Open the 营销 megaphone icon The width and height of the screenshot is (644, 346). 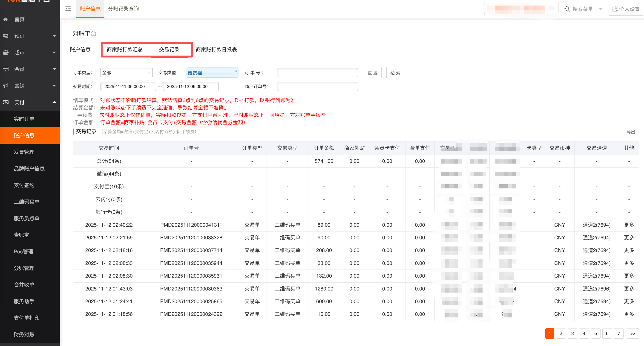point(6,85)
